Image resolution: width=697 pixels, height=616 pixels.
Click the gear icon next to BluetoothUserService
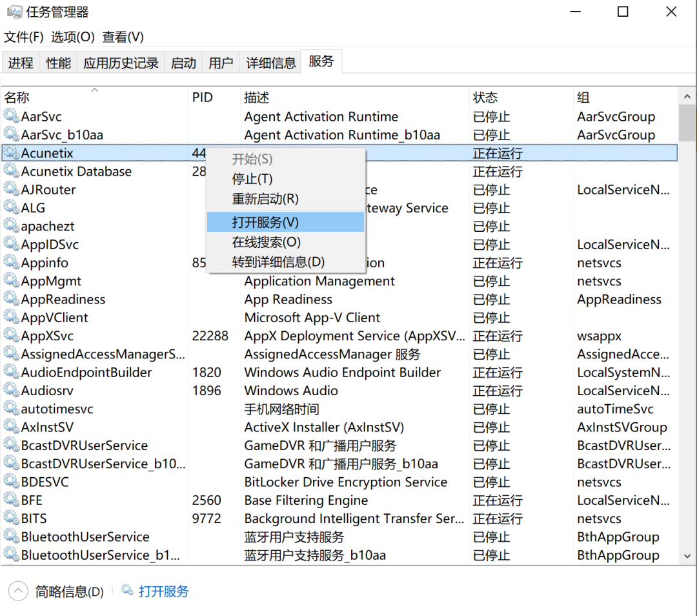[x=12, y=537]
